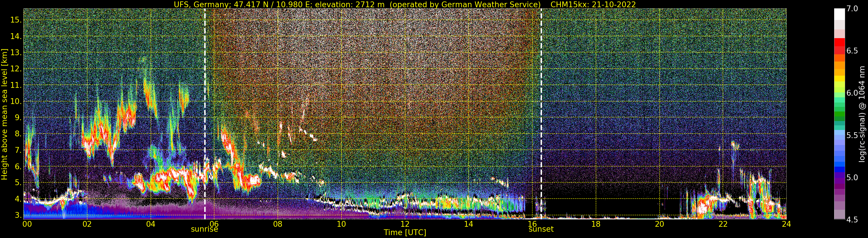Screen dimensions: 868x238
Task: Click the height tick label '5.'
Action: coord(18,183)
